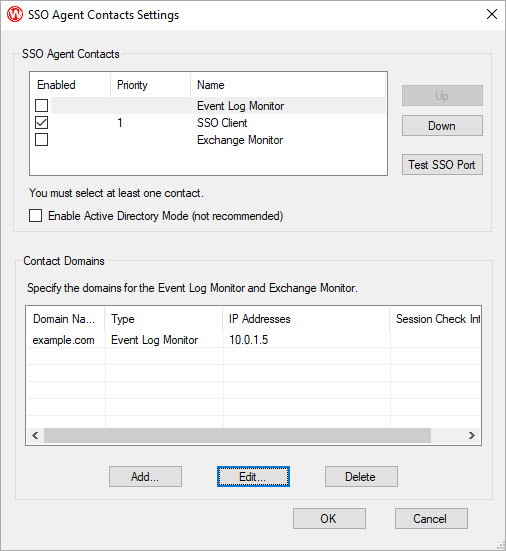Enable the Exchange Monitor checkbox
Screen dimensions: 506x551
pyautogui.click(x=41, y=140)
